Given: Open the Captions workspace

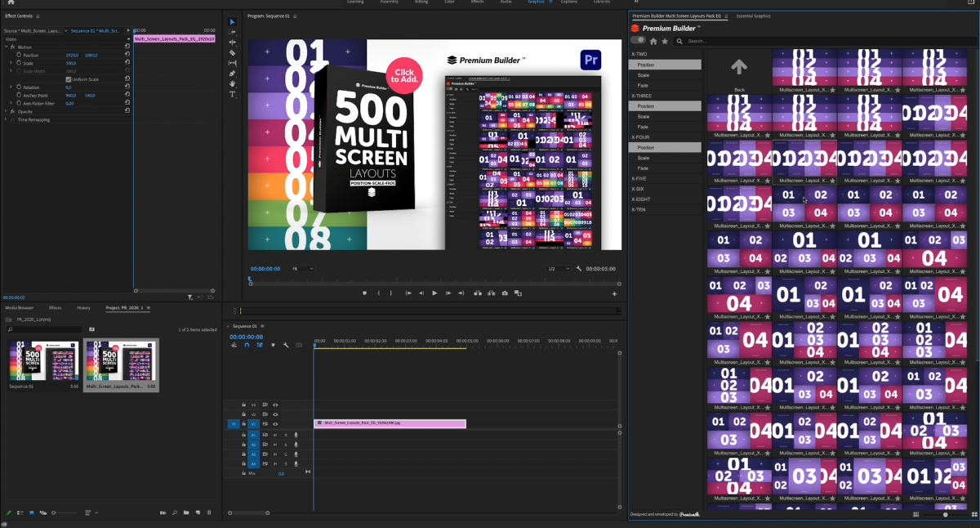Looking at the screenshot, I should [x=569, y=2].
